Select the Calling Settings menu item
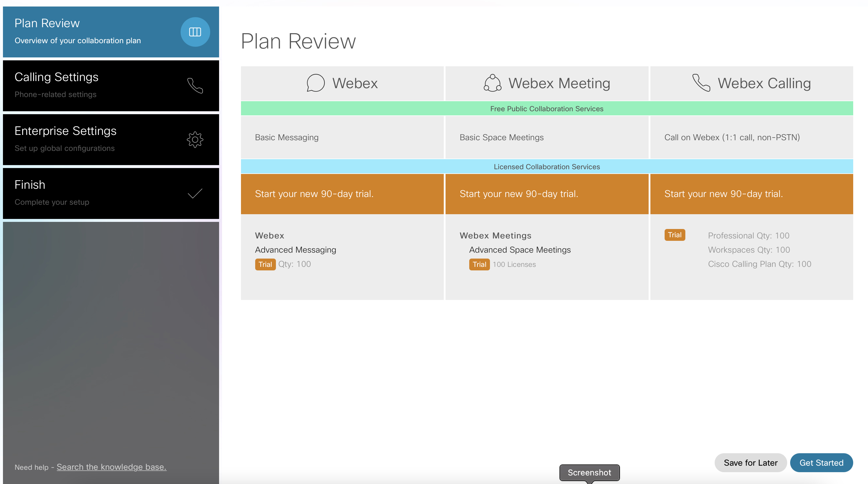Screen dimensions: 868x484 [x=111, y=84]
